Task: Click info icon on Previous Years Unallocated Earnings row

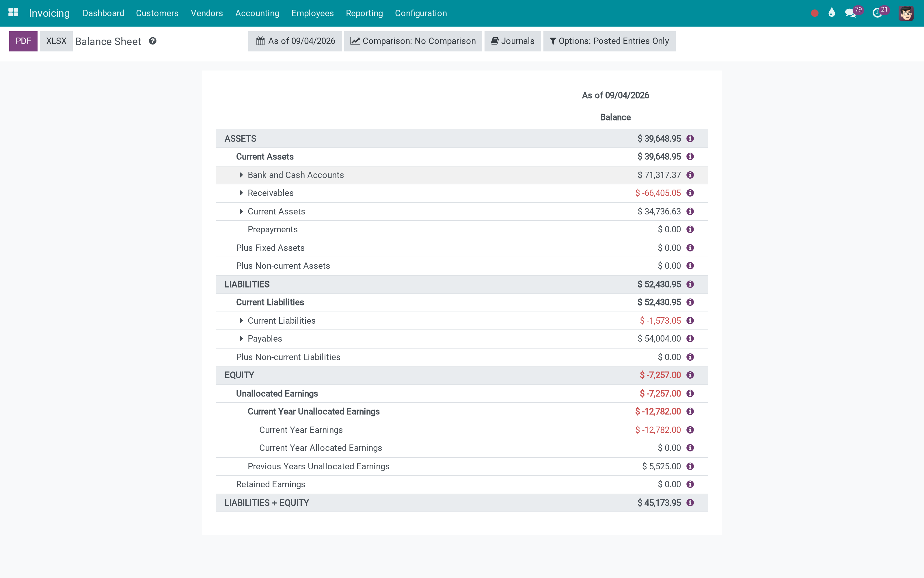Action: pyautogui.click(x=690, y=466)
